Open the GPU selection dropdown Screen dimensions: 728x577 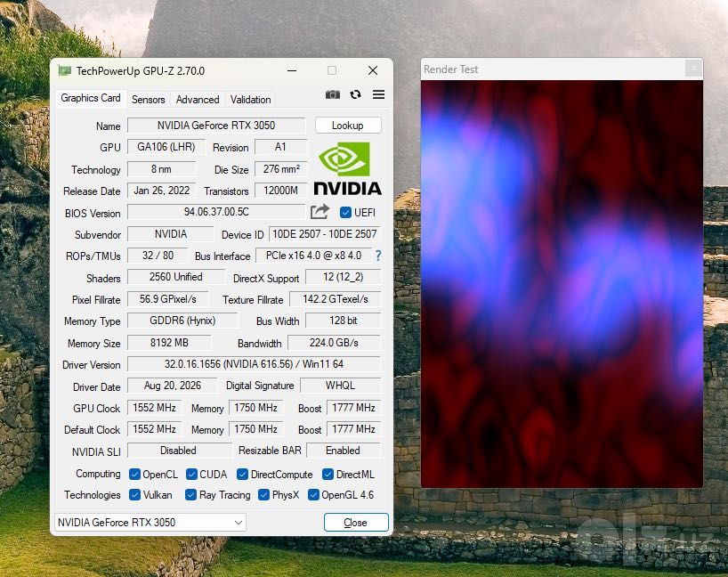click(x=150, y=522)
